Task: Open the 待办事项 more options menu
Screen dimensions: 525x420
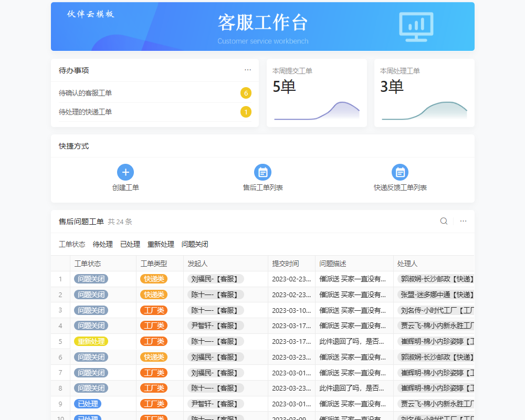Action: click(x=247, y=70)
